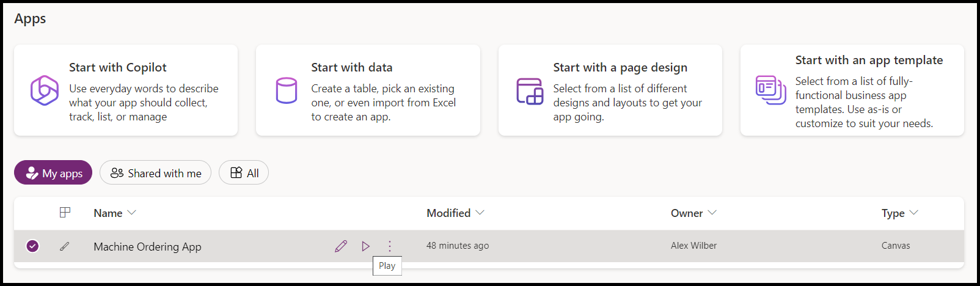The image size is (980, 286).
Task: Deselect the Machine Ordering App row checkmark
Action: (x=33, y=246)
